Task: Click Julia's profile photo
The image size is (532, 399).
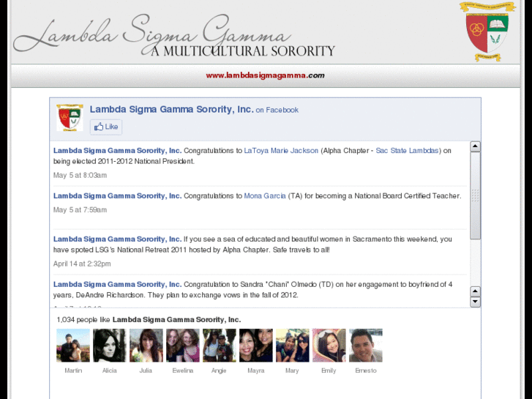Action: pos(146,346)
